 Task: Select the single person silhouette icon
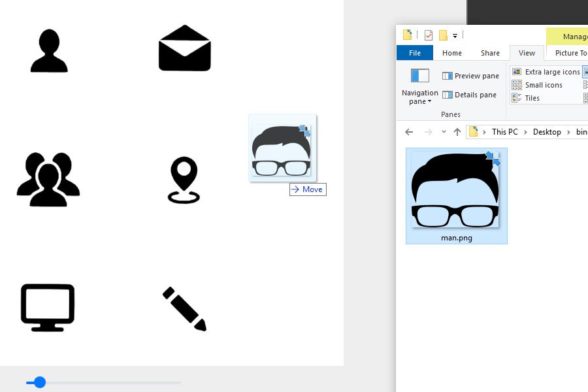(x=48, y=51)
